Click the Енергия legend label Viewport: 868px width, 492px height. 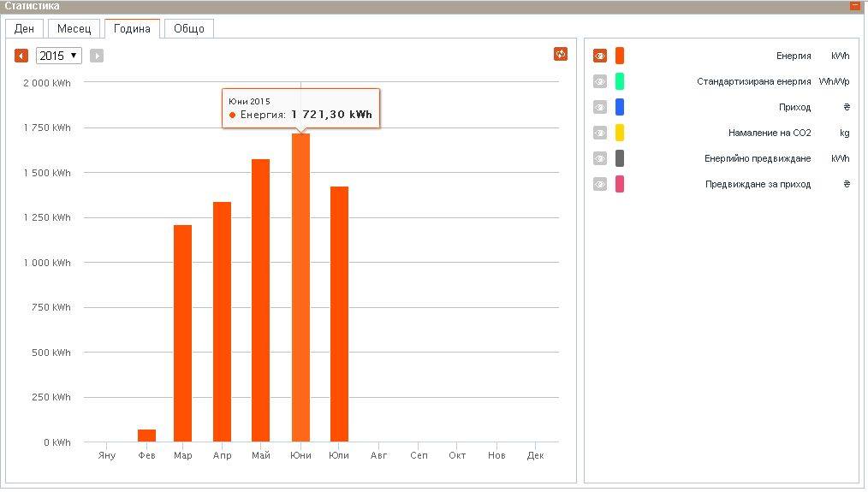point(794,56)
